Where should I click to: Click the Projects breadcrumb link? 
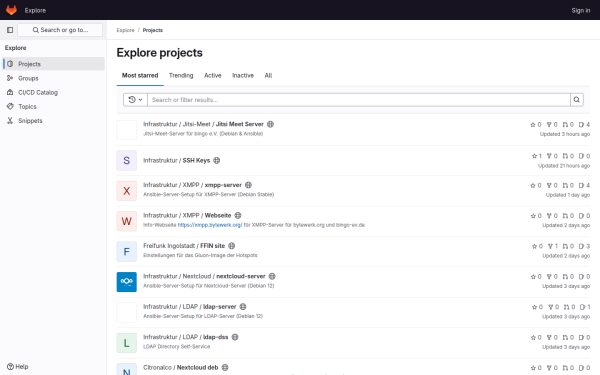153,30
